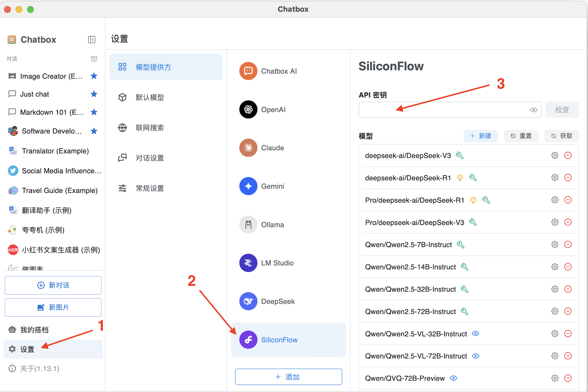Open the 小红书文案生成器 (示例) conversation
The image size is (588, 392).
coord(53,250)
